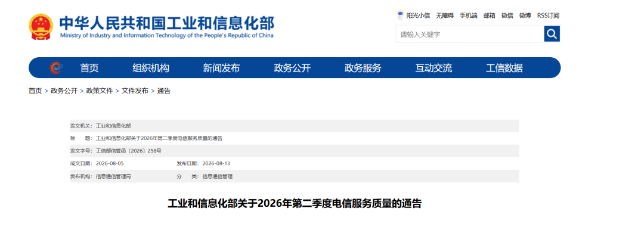Open the 阳光小信 link
644x233 pixels.
click(418, 15)
